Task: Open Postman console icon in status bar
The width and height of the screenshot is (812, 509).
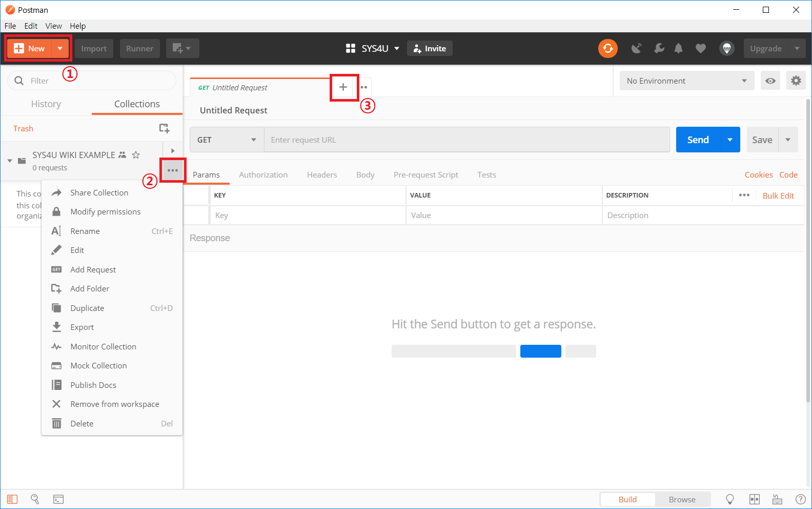Action: point(58,499)
